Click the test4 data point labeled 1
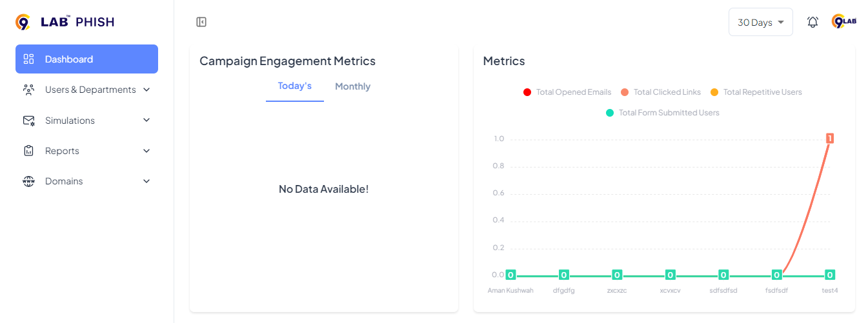The width and height of the screenshot is (868, 323). tap(830, 138)
